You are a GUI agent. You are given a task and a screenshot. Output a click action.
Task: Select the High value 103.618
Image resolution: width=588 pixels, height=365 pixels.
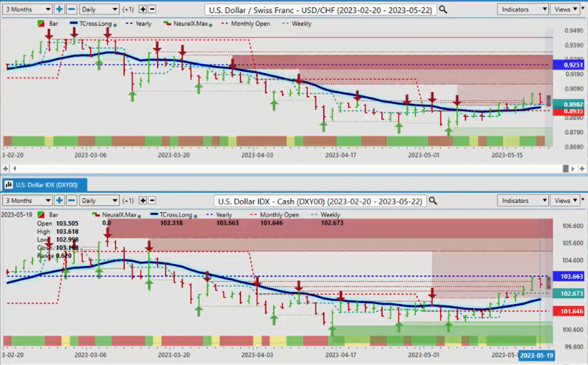(67, 232)
